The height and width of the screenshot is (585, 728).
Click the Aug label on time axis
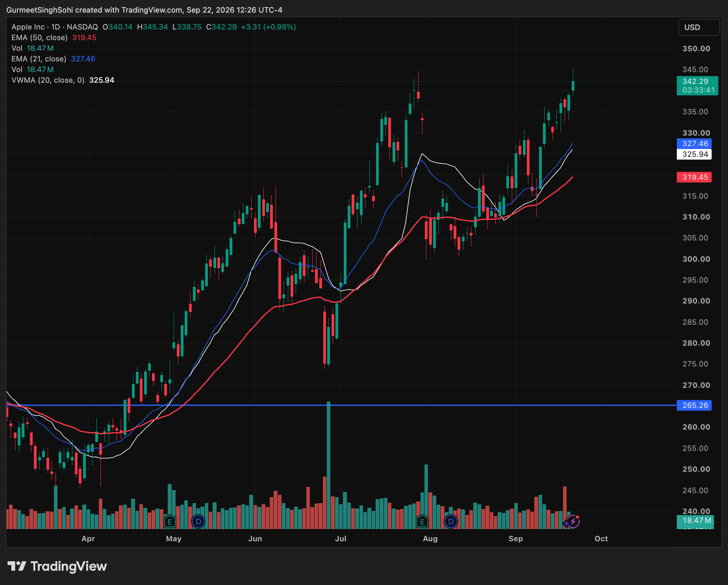click(x=430, y=539)
